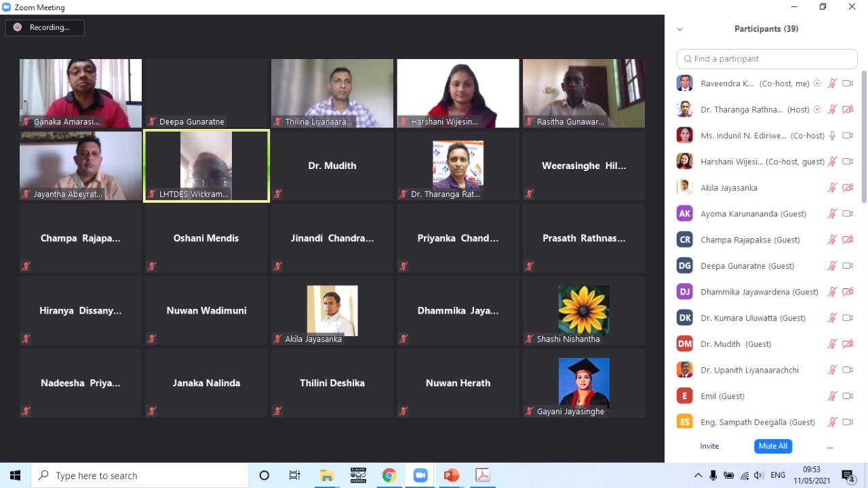This screenshot has width=868, height=488.
Task: Click the participants list vertical scrollbar
Action: (x=864, y=136)
